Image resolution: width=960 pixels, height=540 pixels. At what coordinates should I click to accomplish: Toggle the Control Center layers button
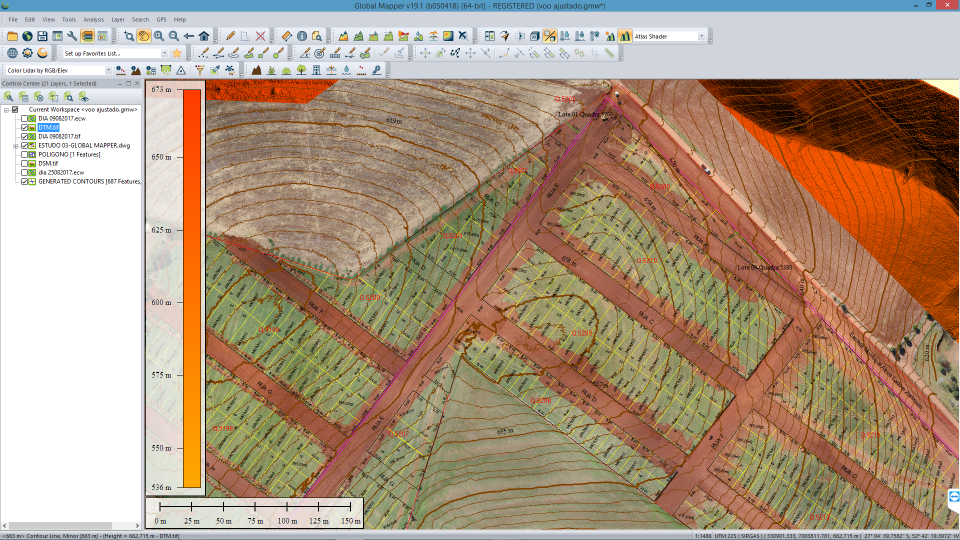click(x=88, y=36)
